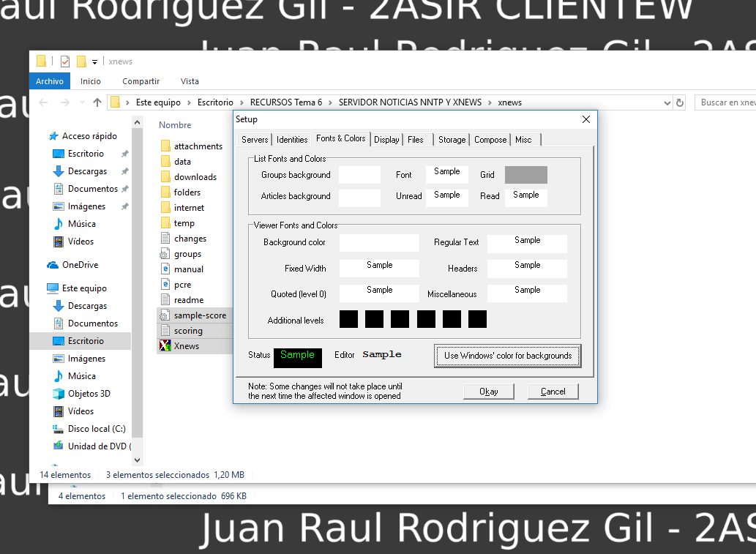Viewport: 756px width, 554px height.
Task: Change the viewer Background color swatch
Action: (379, 243)
